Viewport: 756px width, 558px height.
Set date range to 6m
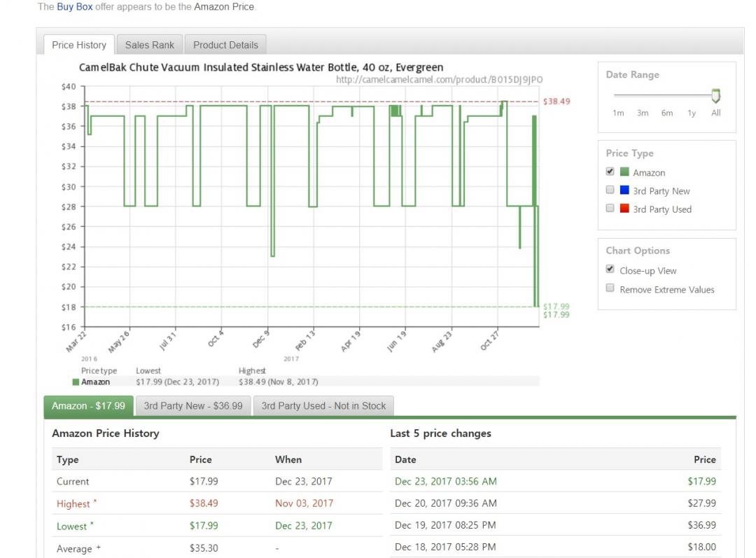[667, 113]
